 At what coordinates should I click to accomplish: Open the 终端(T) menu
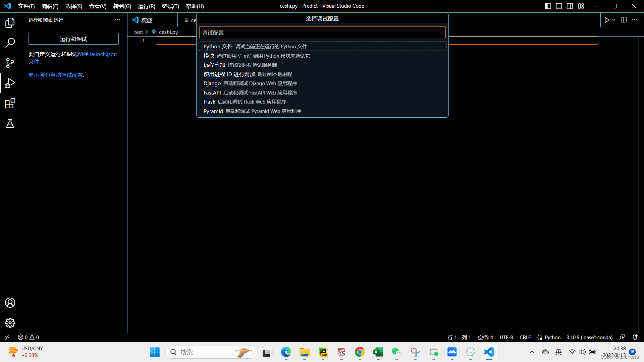click(x=170, y=6)
